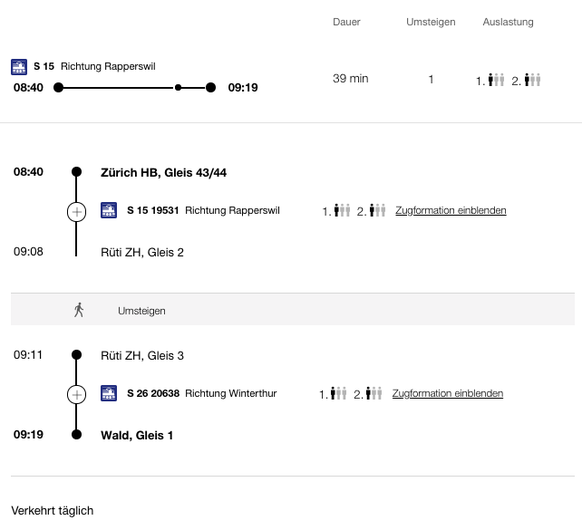Show Zugformation for S 15 to Rapperswil

click(x=451, y=210)
